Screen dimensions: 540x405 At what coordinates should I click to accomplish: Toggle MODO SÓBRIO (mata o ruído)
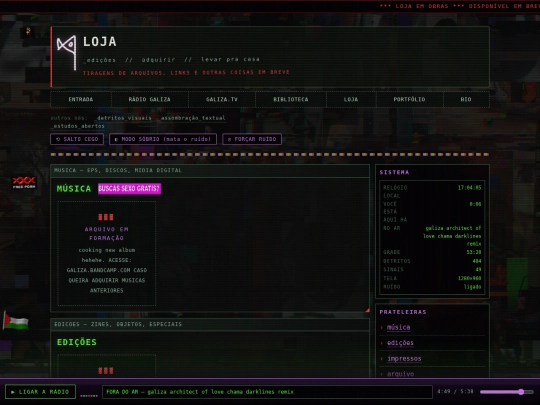163,139
